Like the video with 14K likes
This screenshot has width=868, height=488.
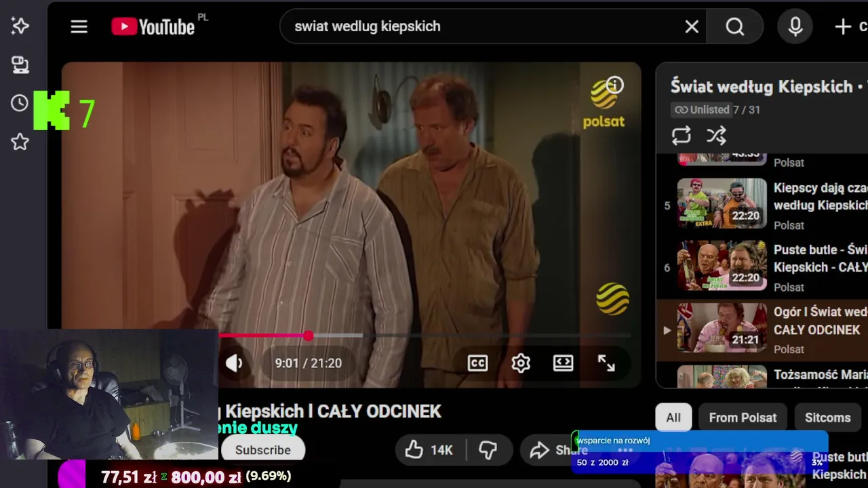(429, 450)
